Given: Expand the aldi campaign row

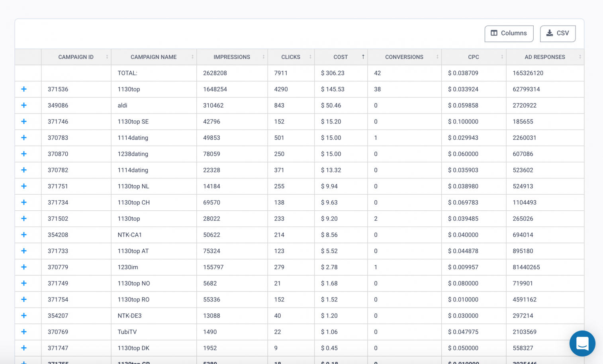Looking at the screenshot, I should 24,105.
